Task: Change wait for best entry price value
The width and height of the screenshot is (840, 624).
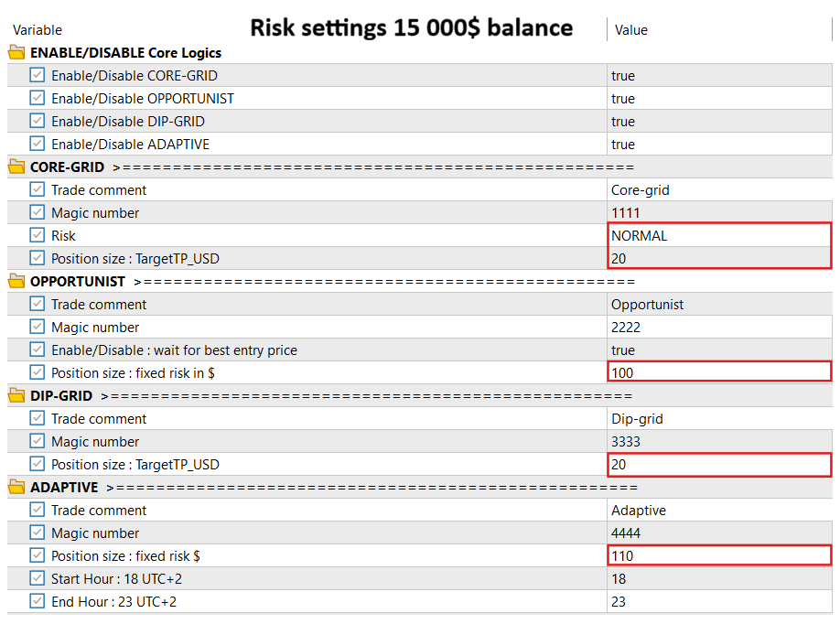Action: click(718, 350)
